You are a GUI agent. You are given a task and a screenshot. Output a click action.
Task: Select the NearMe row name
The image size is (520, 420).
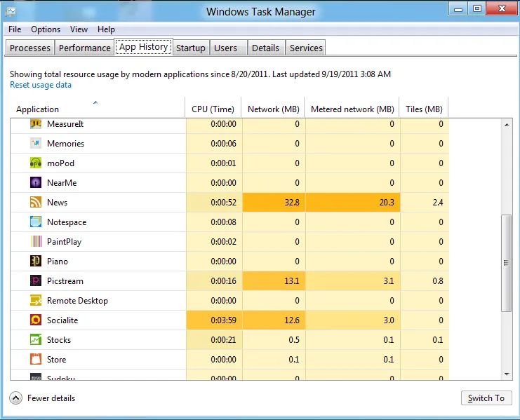[x=62, y=183]
